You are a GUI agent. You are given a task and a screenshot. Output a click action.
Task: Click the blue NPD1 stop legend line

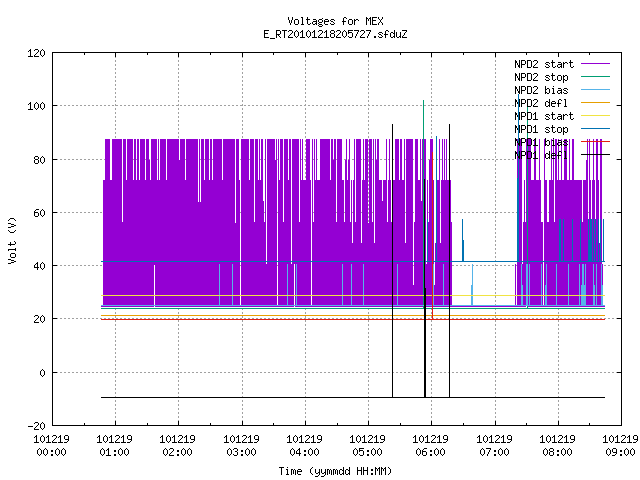pyautogui.click(x=595, y=129)
